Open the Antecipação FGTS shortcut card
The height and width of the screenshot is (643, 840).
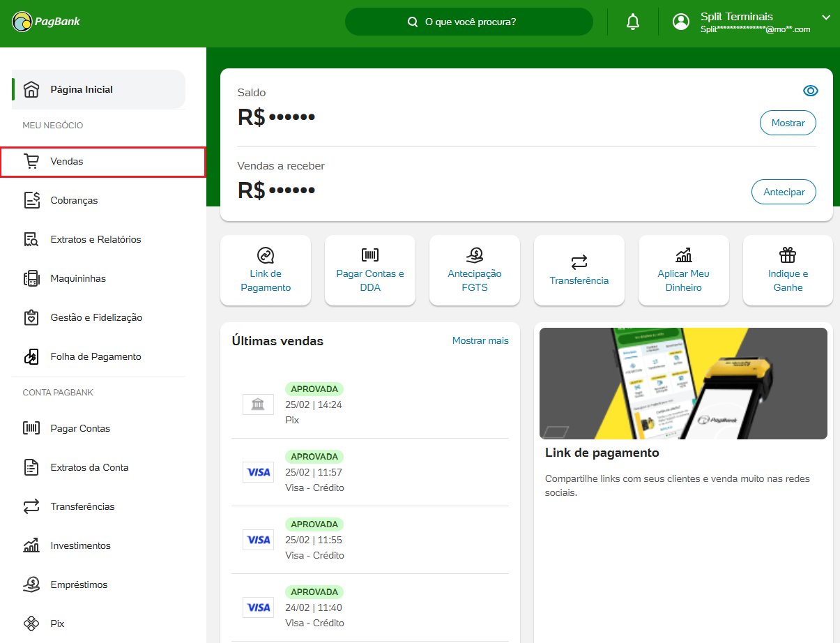click(475, 271)
